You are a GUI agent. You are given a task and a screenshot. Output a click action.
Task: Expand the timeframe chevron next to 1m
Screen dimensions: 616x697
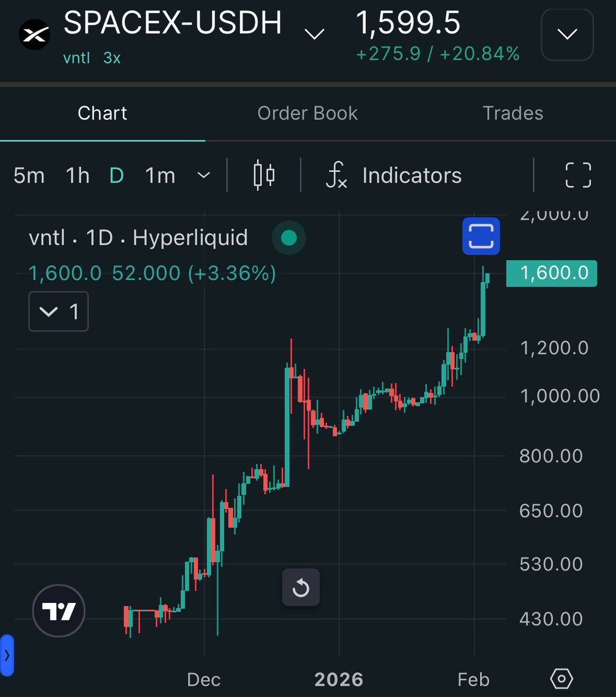[x=203, y=175]
